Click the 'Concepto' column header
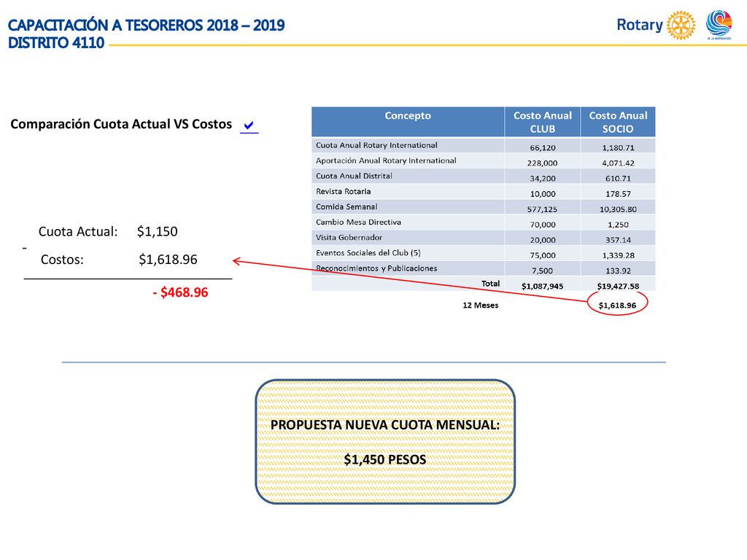Screen dimensions: 747x560 coord(408,116)
